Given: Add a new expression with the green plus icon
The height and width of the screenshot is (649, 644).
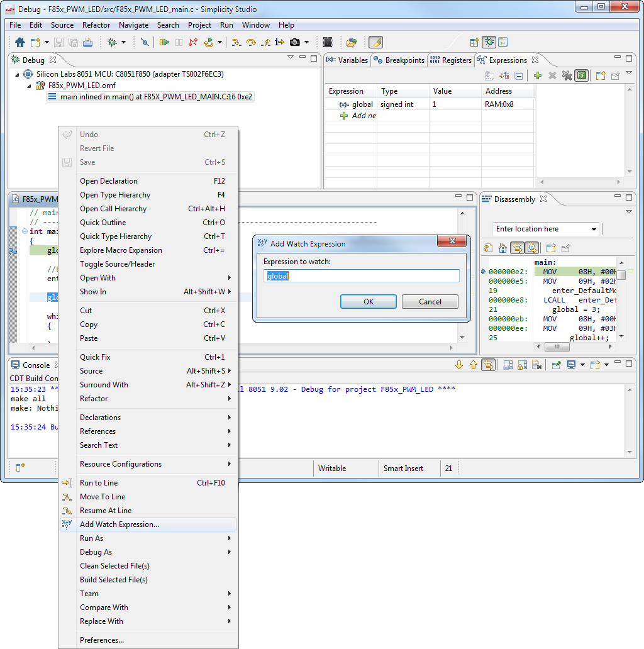Looking at the screenshot, I should coord(537,75).
